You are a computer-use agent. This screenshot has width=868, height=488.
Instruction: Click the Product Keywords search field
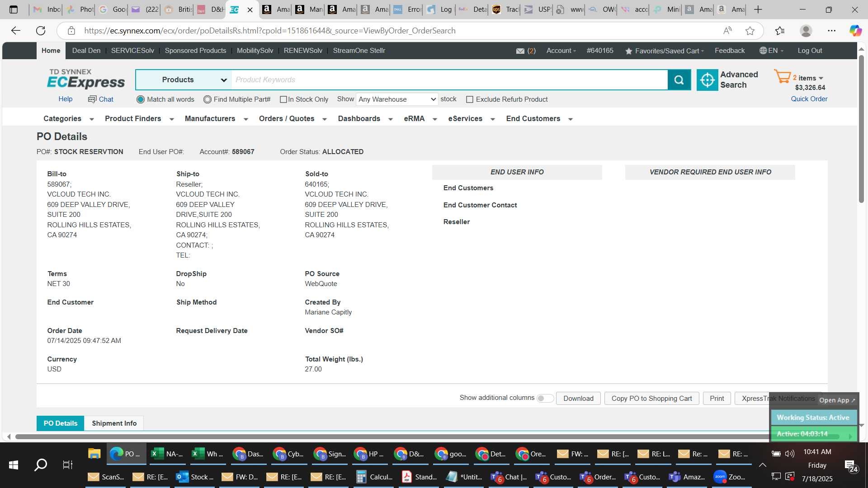coord(449,80)
